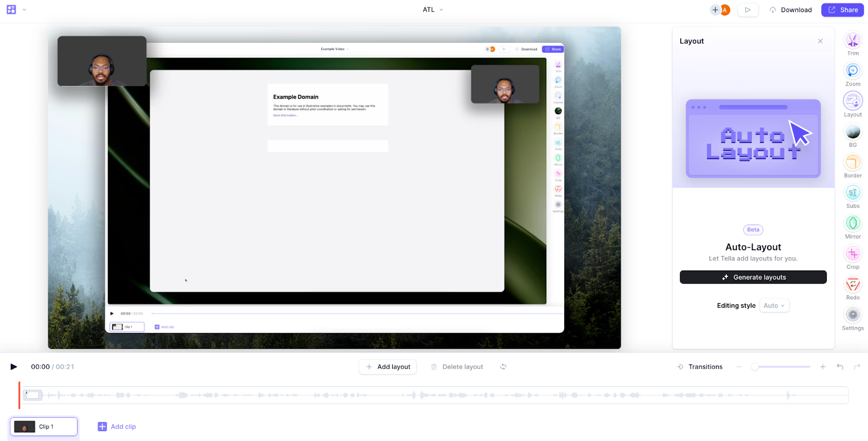Click the 00:00 current time text
The height and width of the screenshot is (441, 868).
(x=40, y=367)
